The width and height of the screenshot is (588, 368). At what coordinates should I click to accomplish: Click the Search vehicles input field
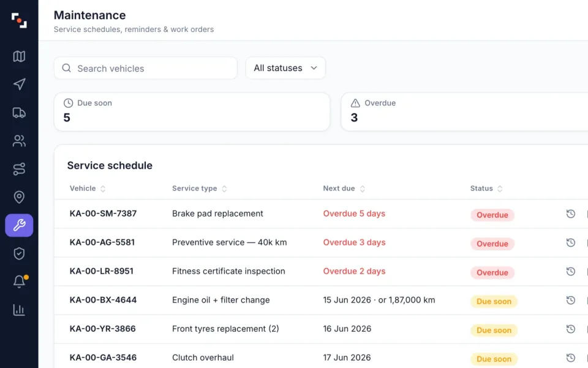[x=146, y=68]
